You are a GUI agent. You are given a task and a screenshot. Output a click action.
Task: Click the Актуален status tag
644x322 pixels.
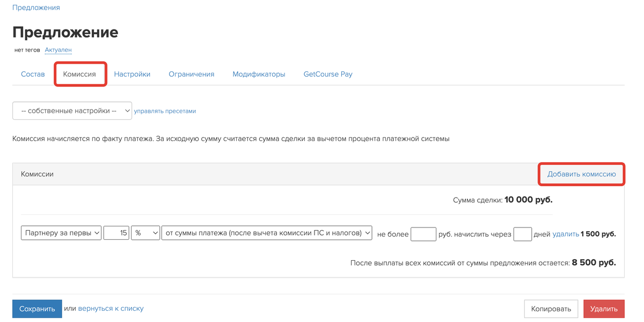coord(58,50)
